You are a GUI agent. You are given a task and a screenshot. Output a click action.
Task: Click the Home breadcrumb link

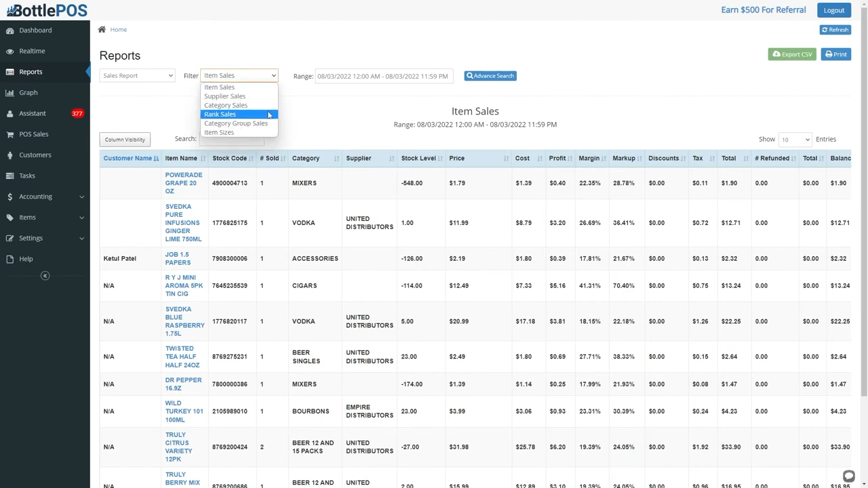pos(119,30)
